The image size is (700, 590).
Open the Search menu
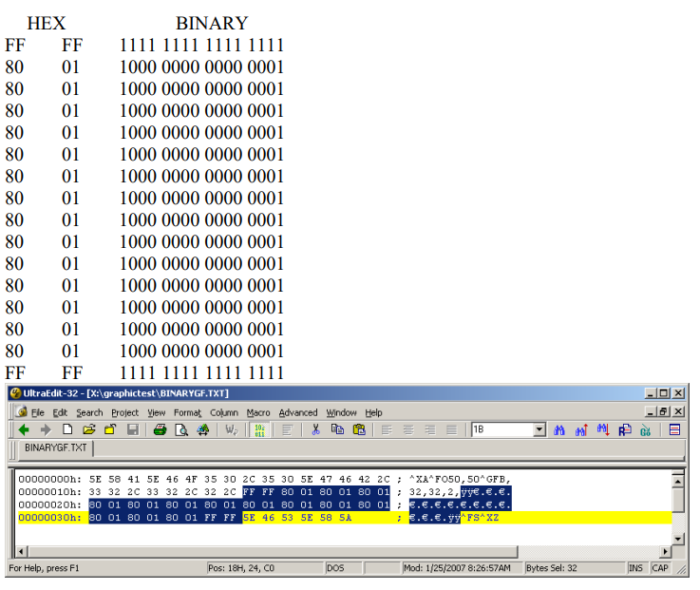point(89,412)
